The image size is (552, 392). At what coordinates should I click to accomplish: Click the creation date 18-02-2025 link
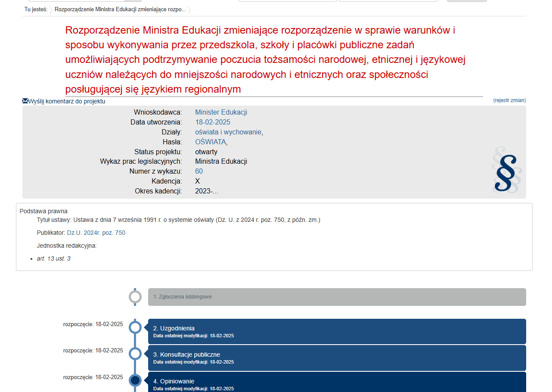coord(213,122)
